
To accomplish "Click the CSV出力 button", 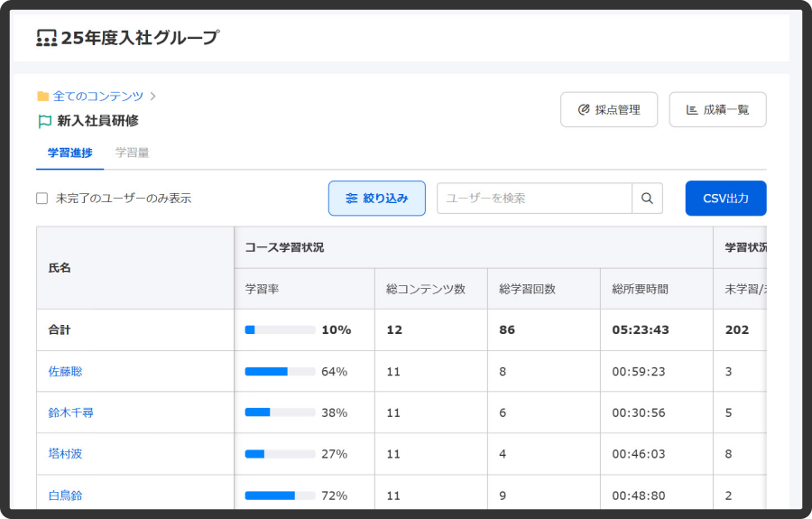I will point(725,199).
